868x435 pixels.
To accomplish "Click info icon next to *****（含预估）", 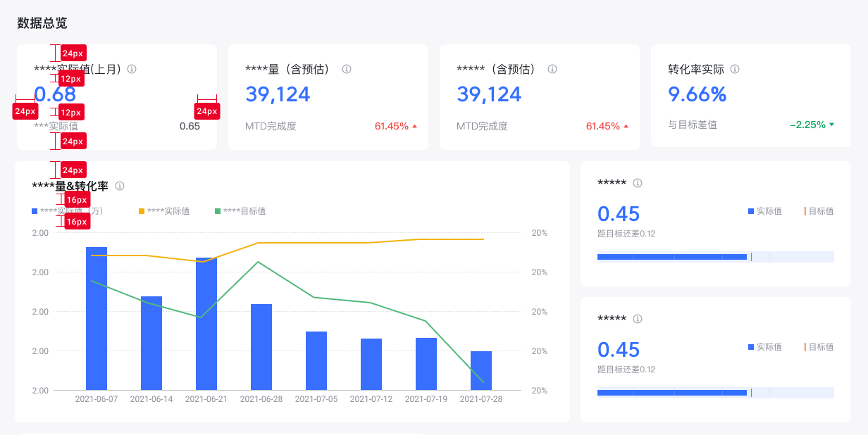I will 552,69.
